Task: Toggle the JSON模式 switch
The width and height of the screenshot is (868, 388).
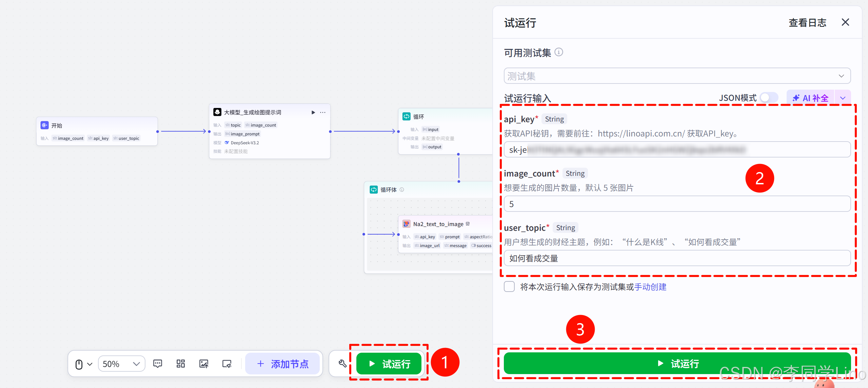Action: [768, 98]
